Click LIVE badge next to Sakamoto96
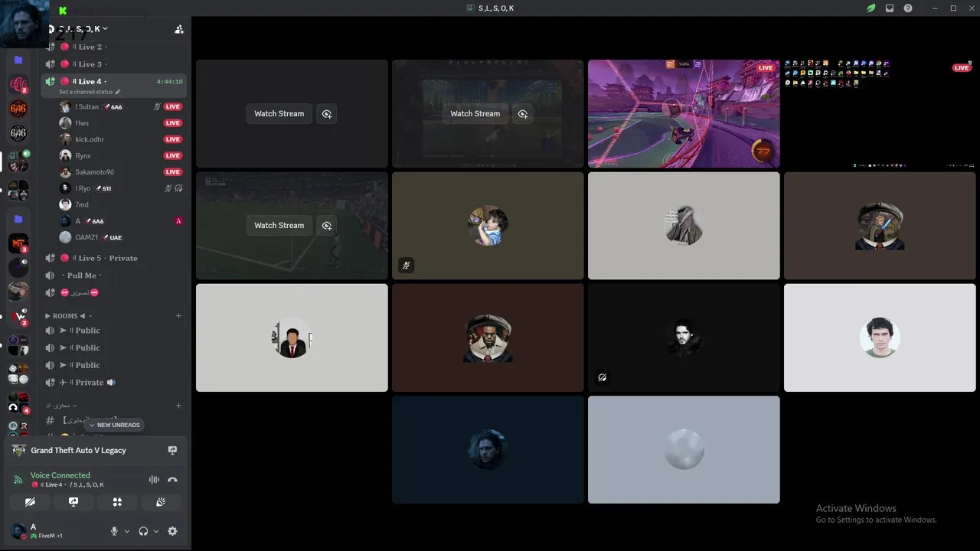Viewport: 980px width, 551px height. [x=173, y=172]
